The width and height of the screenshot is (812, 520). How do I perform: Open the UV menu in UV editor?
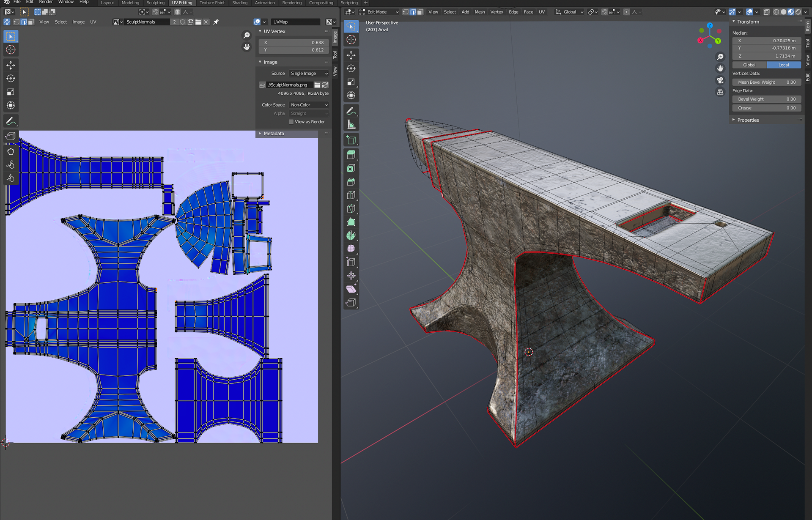coord(93,22)
